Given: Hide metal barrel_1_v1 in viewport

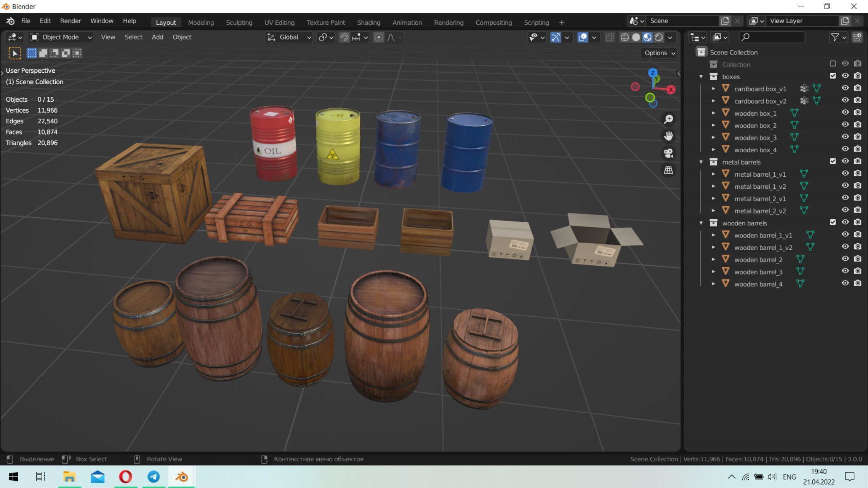Looking at the screenshot, I should coord(845,173).
